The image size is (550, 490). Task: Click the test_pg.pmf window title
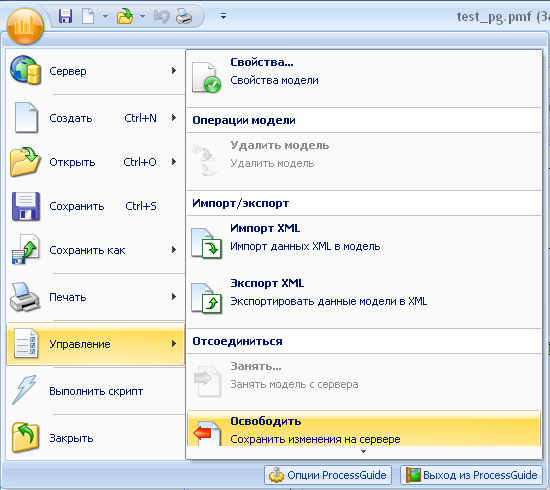[494, 16]
